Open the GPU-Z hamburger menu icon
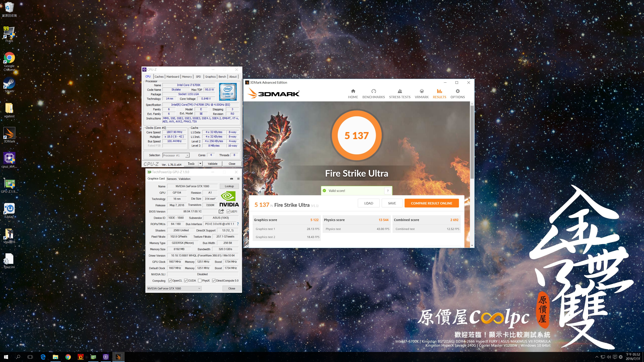The image size is (644, 362). tap(238, 179)
